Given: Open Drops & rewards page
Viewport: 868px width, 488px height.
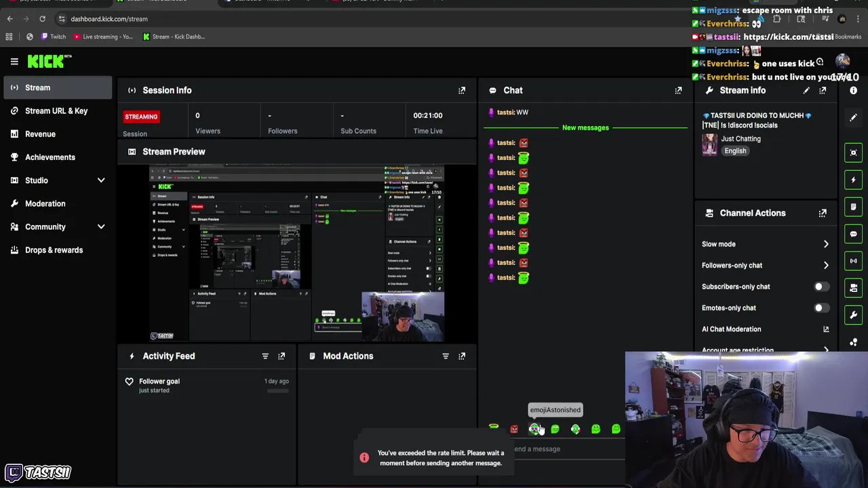Looking at the screenshot, I should coord(58,250).
